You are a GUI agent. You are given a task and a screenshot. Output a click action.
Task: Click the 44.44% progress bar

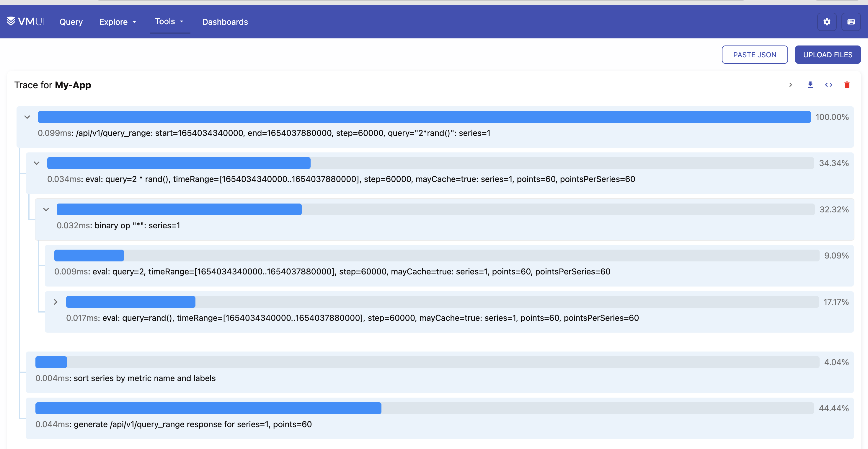click(425, 408)
